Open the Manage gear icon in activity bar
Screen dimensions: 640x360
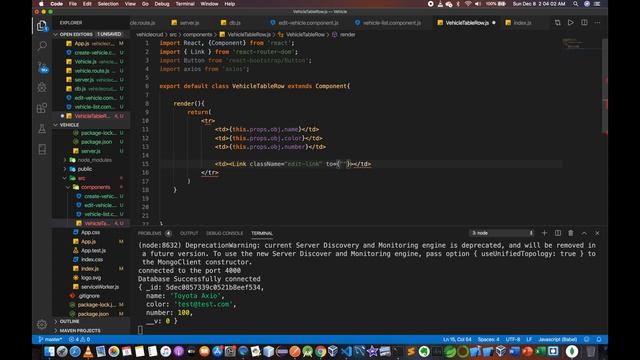(x=42, y=324)
